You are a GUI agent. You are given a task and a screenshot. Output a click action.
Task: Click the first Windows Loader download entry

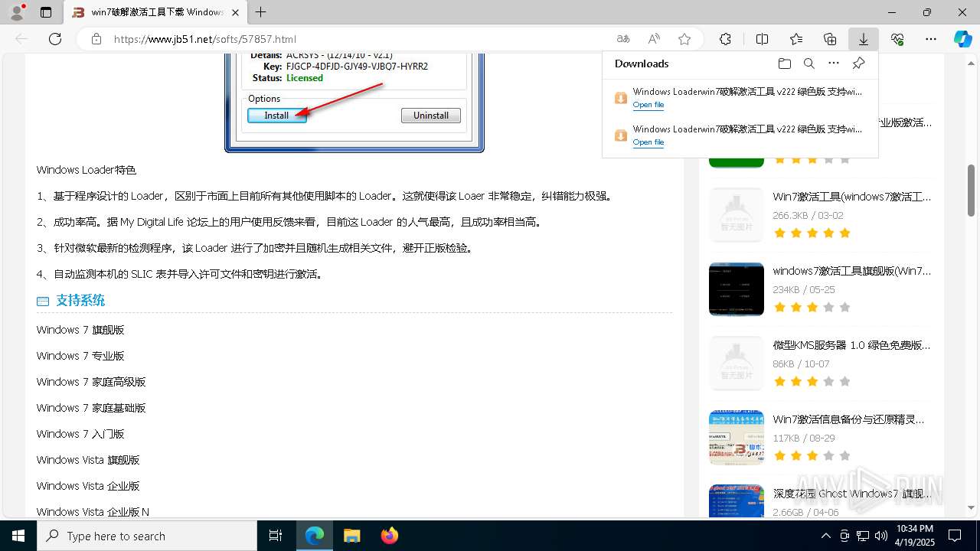point(740,98)
